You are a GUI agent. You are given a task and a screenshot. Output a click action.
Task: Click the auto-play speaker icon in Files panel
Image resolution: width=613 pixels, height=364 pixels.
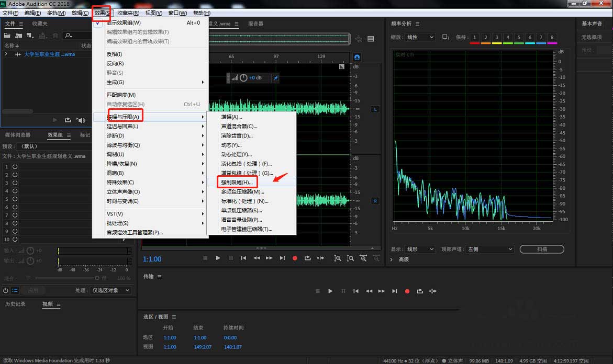click(81, 120)
